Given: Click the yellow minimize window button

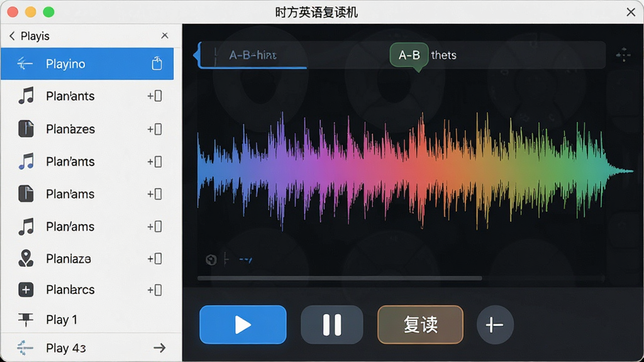Looking at the screenshot, I should coord(31,12).
